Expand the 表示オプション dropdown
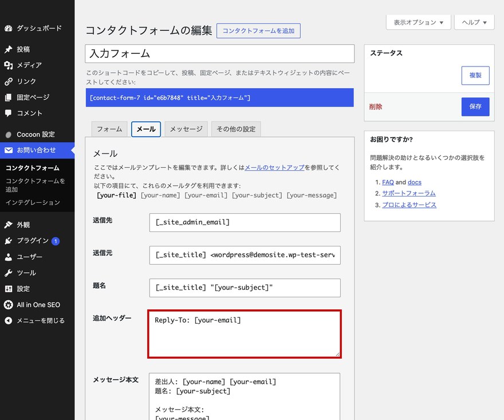Viewport: 504px width, 420px height. [419, 22]
